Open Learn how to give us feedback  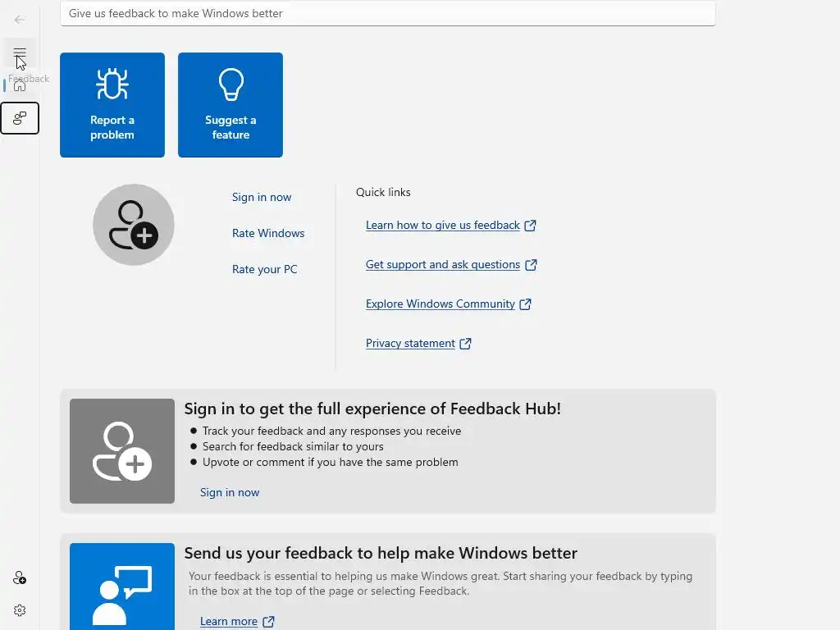coord(442,225)
